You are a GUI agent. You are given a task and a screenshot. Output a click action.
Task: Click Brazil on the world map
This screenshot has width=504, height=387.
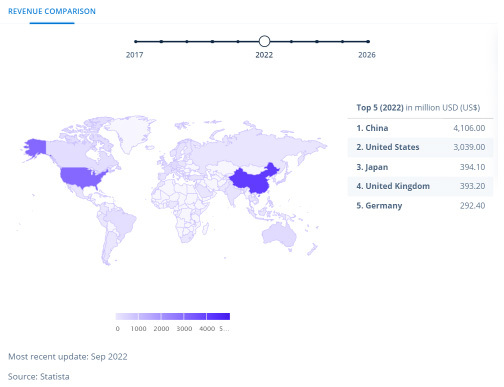[121, 220]
